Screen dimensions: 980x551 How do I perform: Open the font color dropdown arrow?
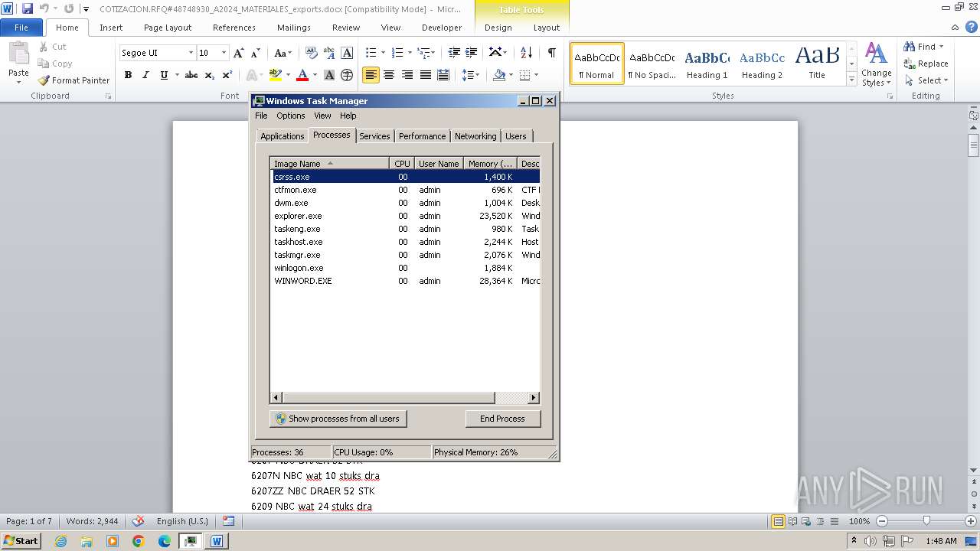coord(315,75)
